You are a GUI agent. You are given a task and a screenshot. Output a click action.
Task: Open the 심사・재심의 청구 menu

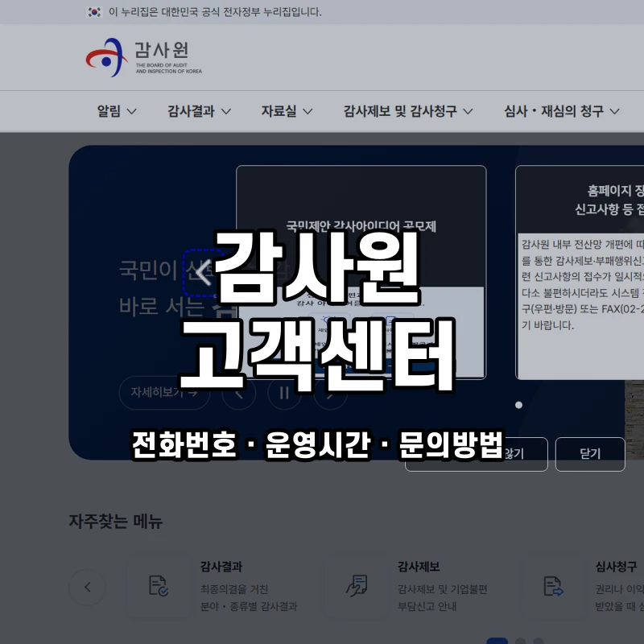coord(561,111)
